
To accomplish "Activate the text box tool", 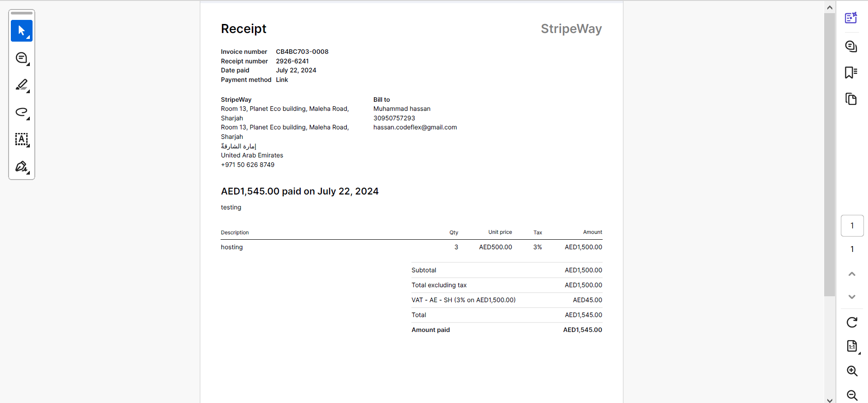I will [x=22, y=139].
